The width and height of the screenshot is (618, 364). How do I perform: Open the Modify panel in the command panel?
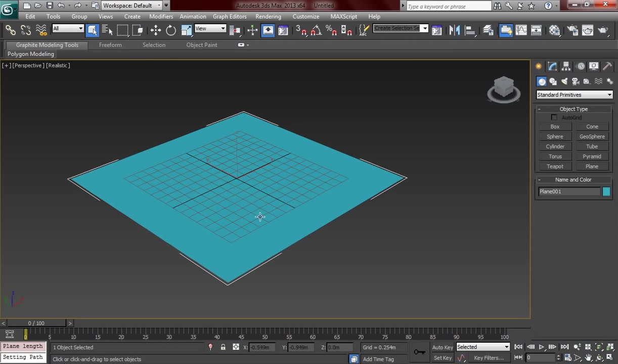(x=552, y=66)
